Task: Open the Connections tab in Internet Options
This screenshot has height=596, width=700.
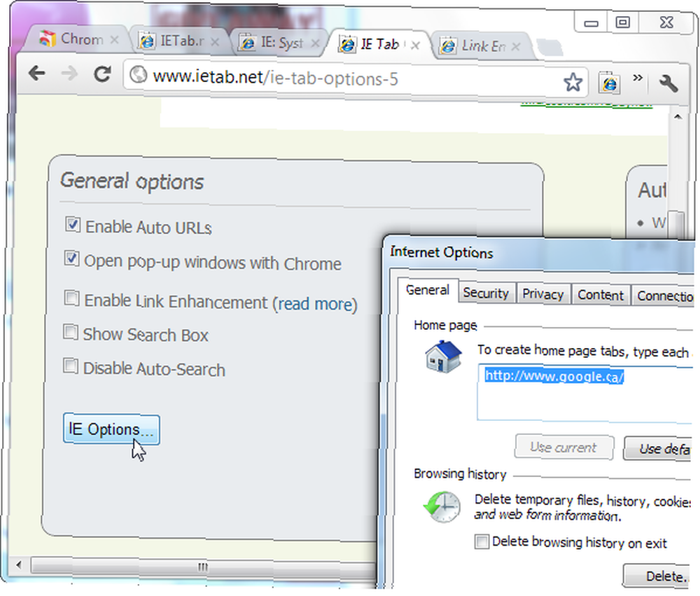Action: click(x=664, y=296)
